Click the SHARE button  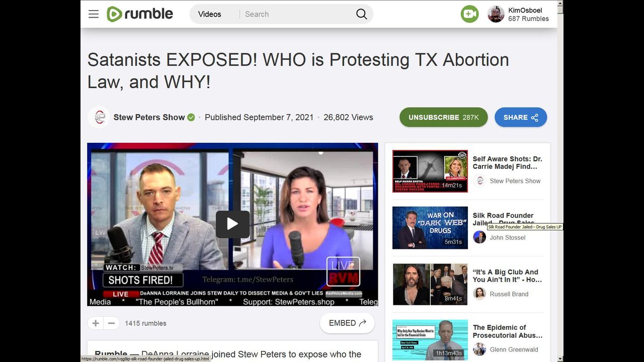521,117
